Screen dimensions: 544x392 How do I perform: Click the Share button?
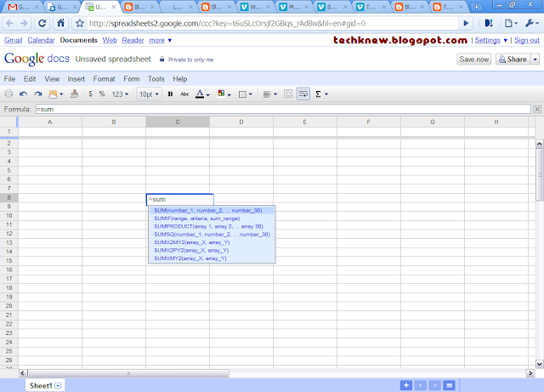pos(513,60)
